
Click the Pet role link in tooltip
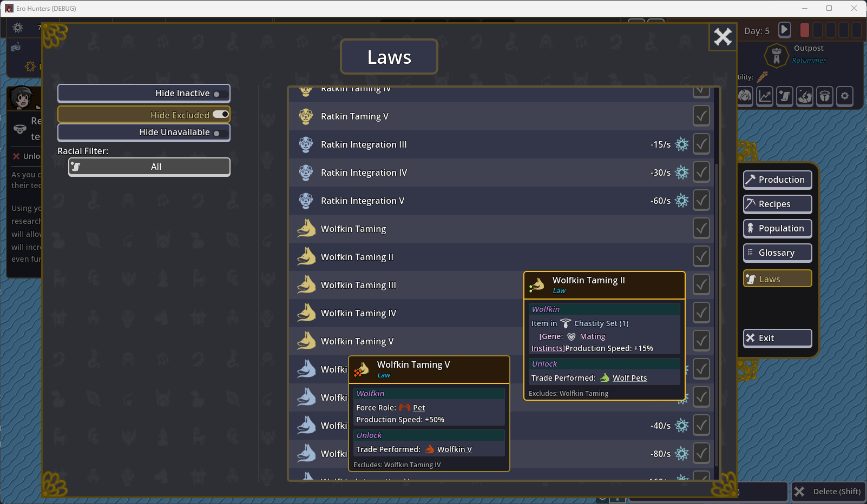coord(419,408)
